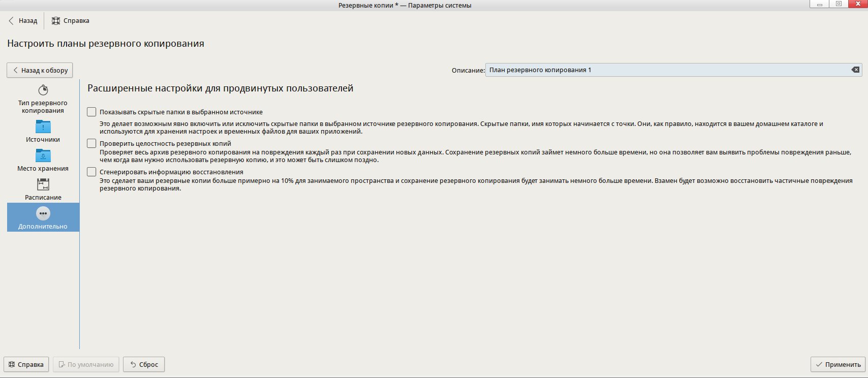868x378 pixels.
Task: Switch to the Тип резервного копирования tab label
Action: point(43,107)
